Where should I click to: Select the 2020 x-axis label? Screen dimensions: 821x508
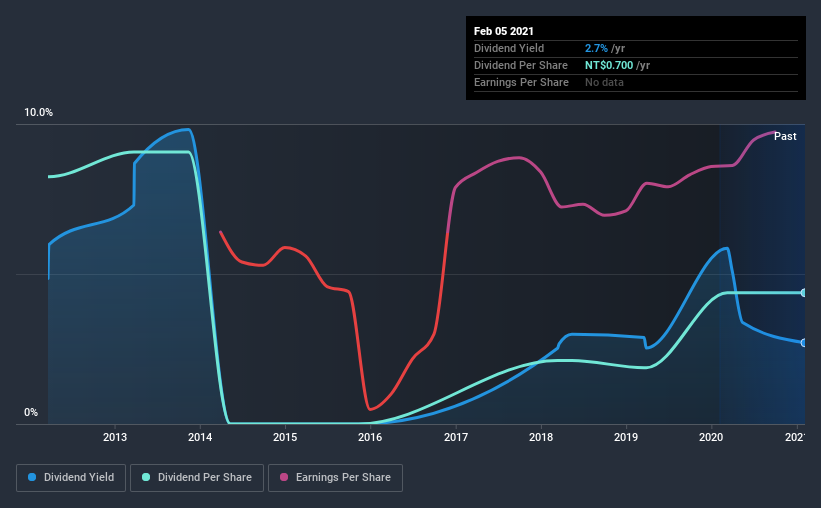click(711, 437)
